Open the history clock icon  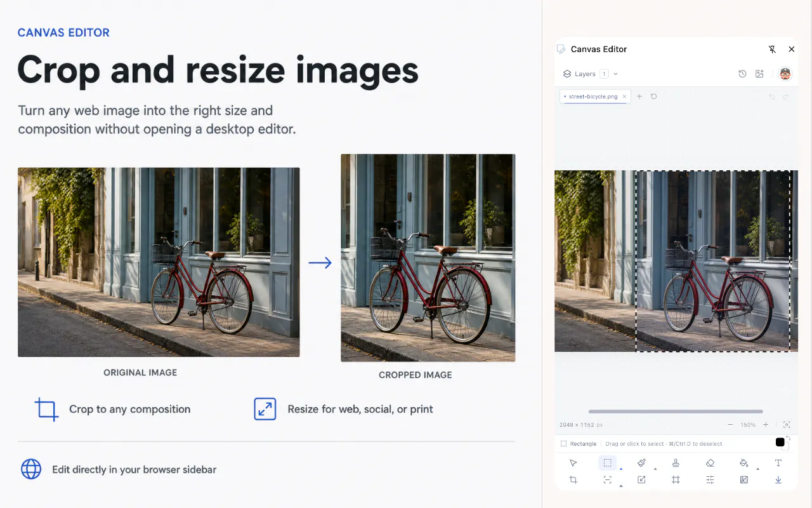(742, 74)
